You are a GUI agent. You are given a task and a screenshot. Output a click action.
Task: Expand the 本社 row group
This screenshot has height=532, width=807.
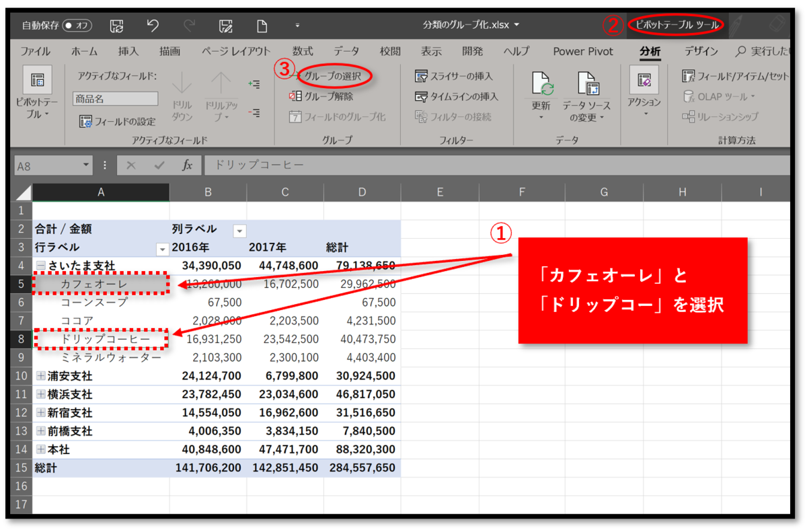coord(42,449)
